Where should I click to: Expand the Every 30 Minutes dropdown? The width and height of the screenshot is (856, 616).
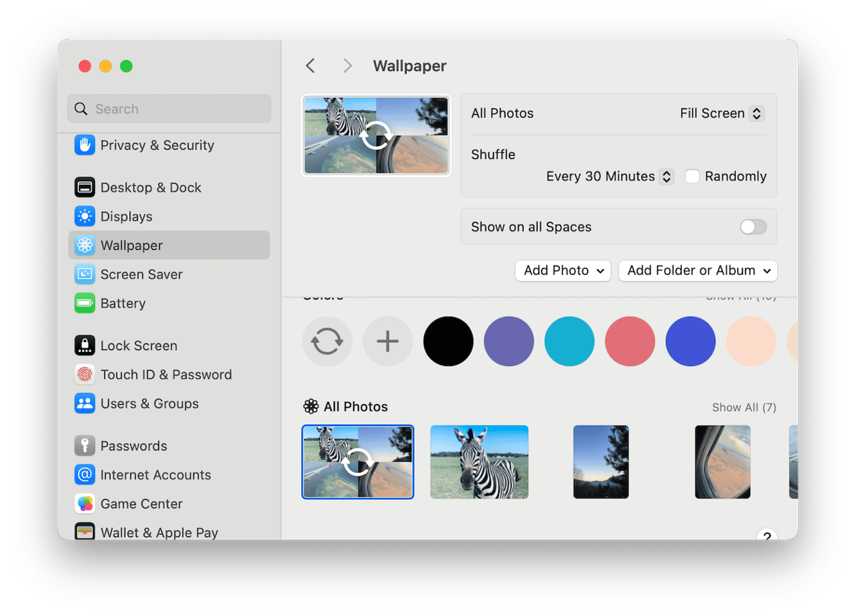tap(610, 176)
